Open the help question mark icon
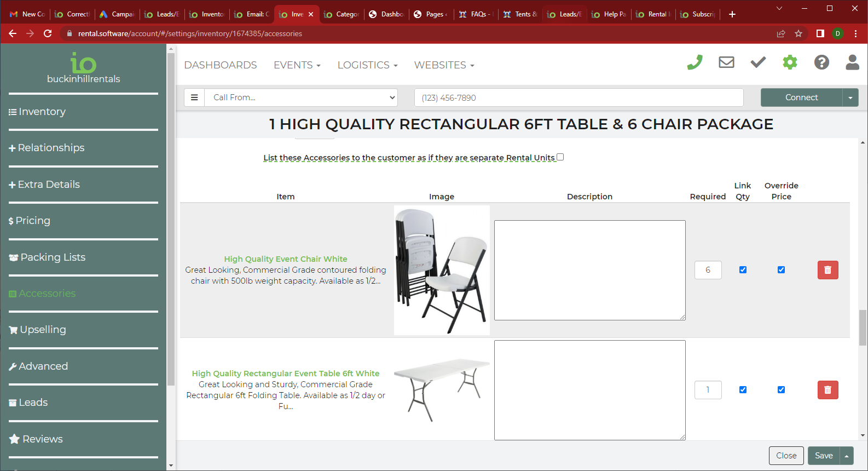 tap(821, 62)
